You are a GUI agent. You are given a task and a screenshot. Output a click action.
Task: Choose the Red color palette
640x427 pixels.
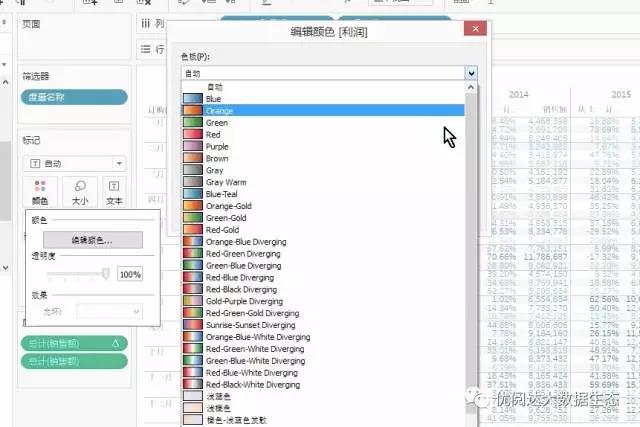click(x=323, y=134)
